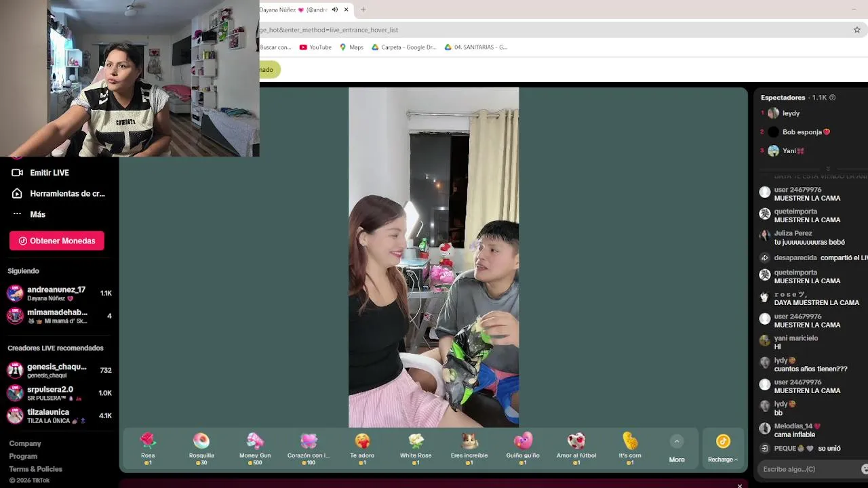
Task: Click the live video stream
Action: 433,258
